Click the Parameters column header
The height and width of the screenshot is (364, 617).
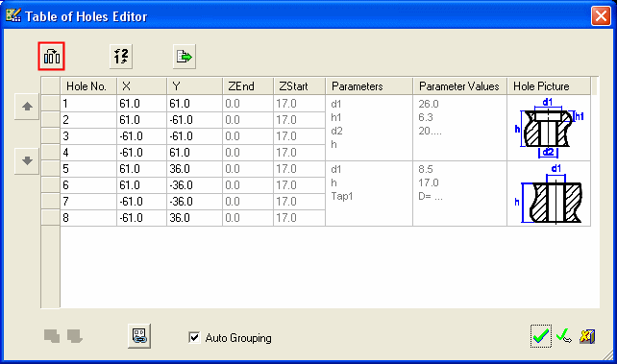pos(369,86)
